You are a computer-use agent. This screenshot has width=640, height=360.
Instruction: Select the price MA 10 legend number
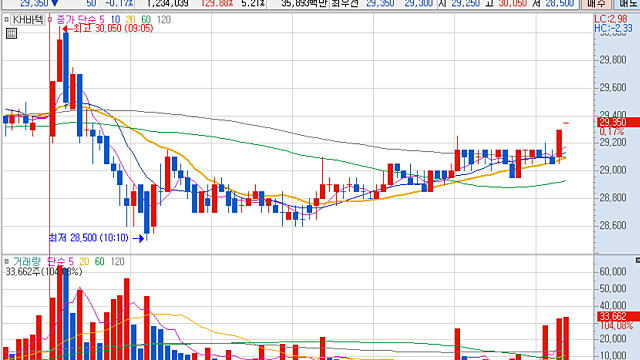pos(115,20)
